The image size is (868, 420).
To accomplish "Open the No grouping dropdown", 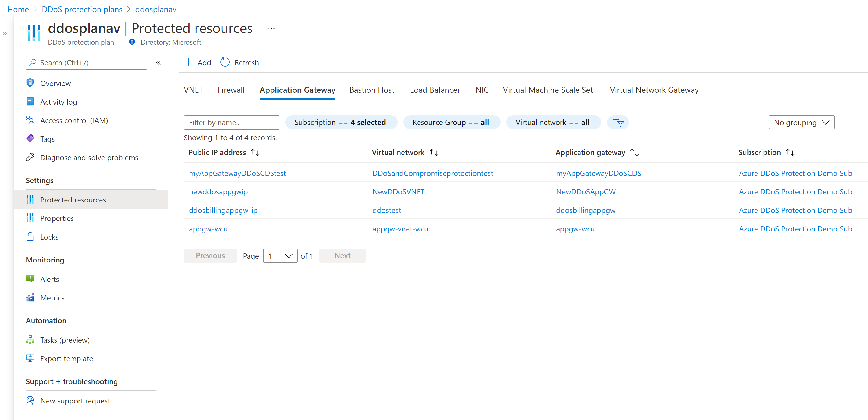I will tap(801, 123).
